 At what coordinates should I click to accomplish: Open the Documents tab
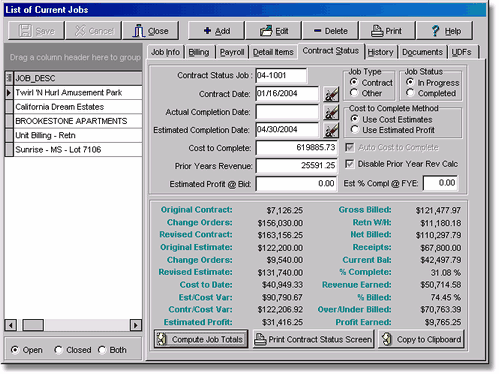422,52
